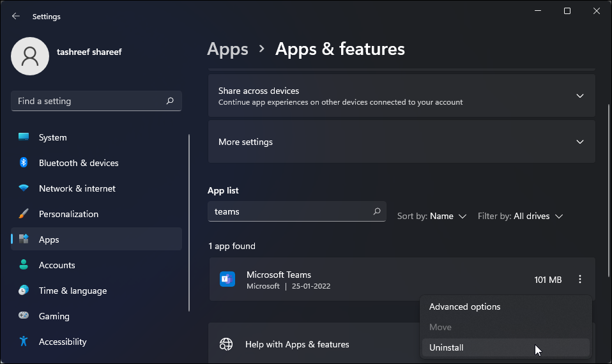Image resolution: width=612 pixels, height=364 pixels.
Task: Click the Accessibility figure icon
Action: point(24,342)
